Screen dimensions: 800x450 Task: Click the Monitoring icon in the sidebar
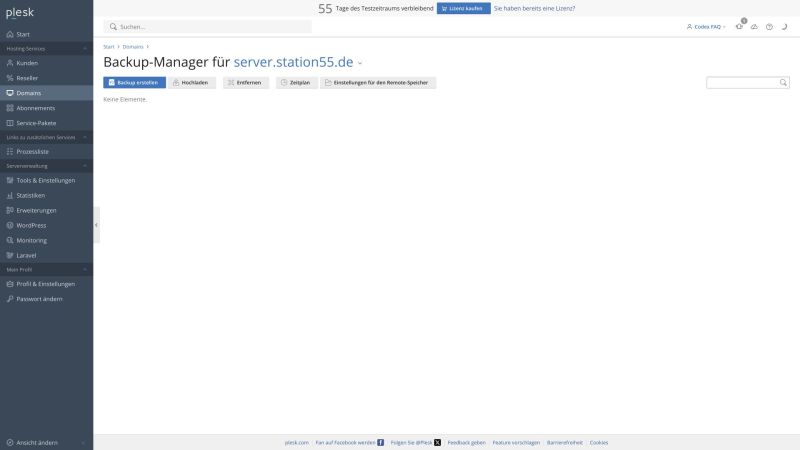[x=10, y=240]
